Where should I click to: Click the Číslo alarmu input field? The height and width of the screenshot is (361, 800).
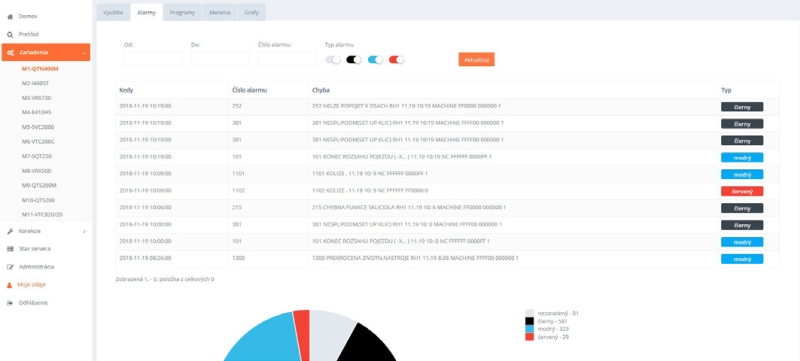287,59
